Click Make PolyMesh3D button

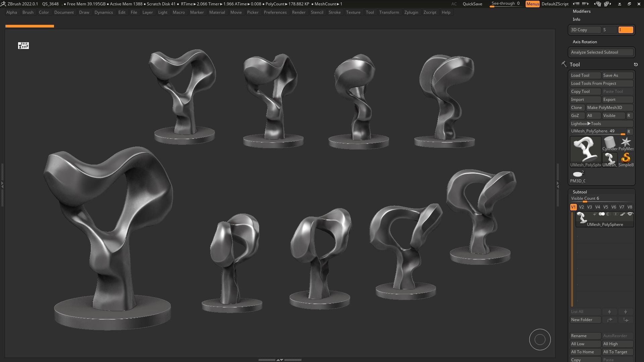(609, 108)
